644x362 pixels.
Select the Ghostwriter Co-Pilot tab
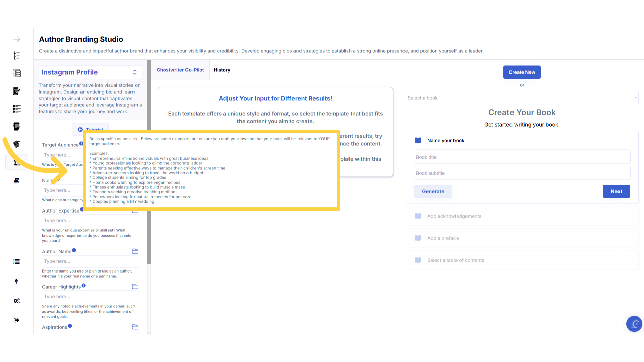[x=180, y=70]
